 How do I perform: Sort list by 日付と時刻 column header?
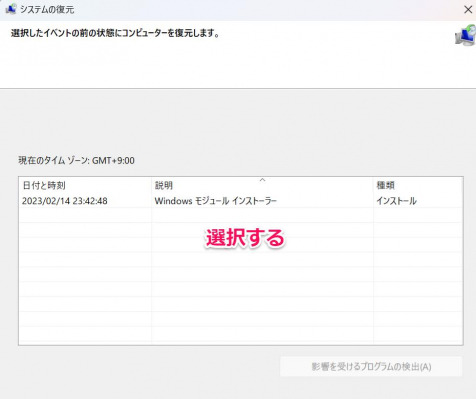coord(85,185)
